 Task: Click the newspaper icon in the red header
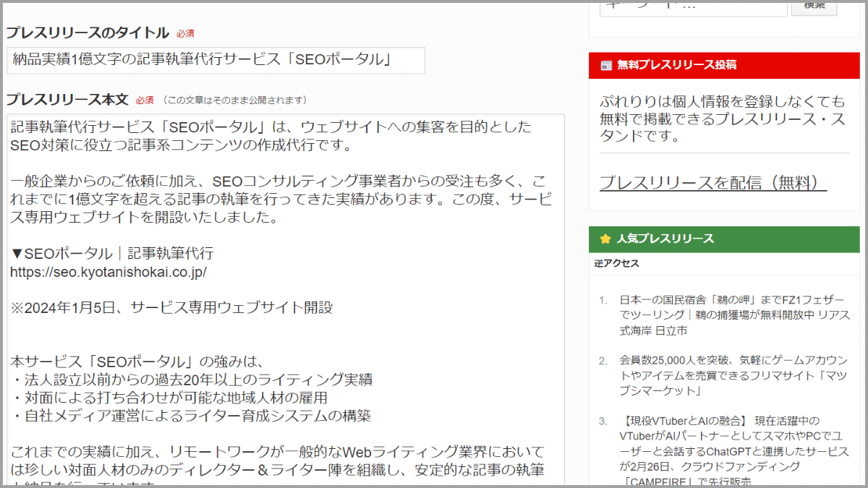[x=606, y=65]
